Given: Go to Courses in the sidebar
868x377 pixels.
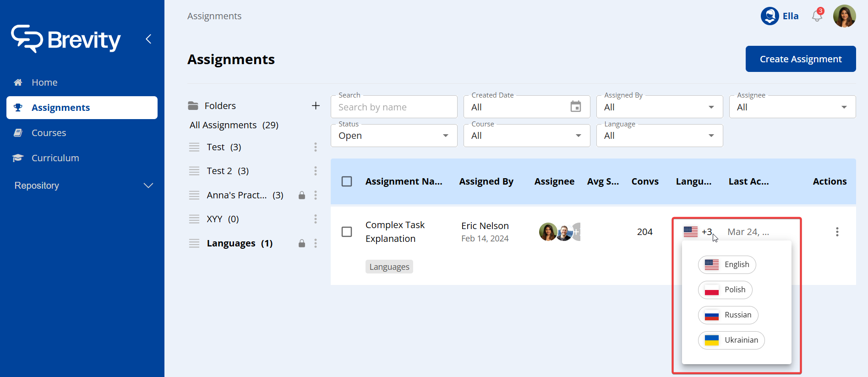Looking at the screenshot, I should pos(49,133).
